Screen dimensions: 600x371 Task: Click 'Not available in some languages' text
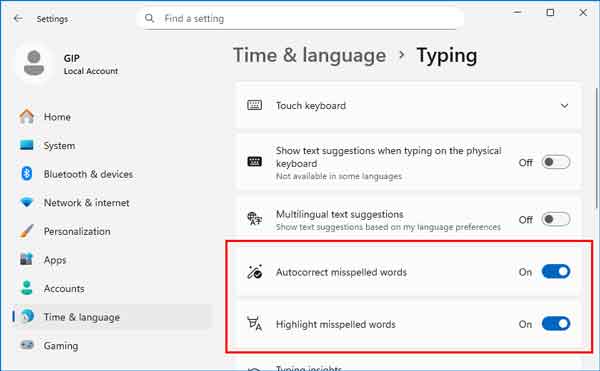click(339, 176)
